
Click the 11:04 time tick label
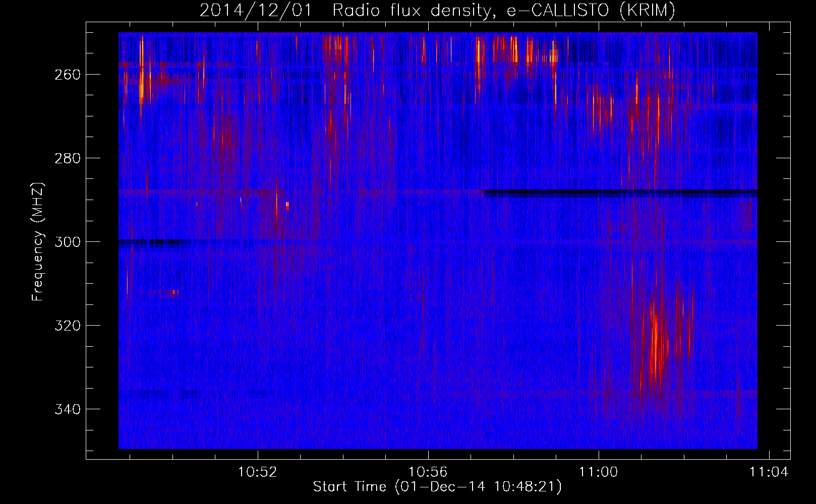(769, 472)
